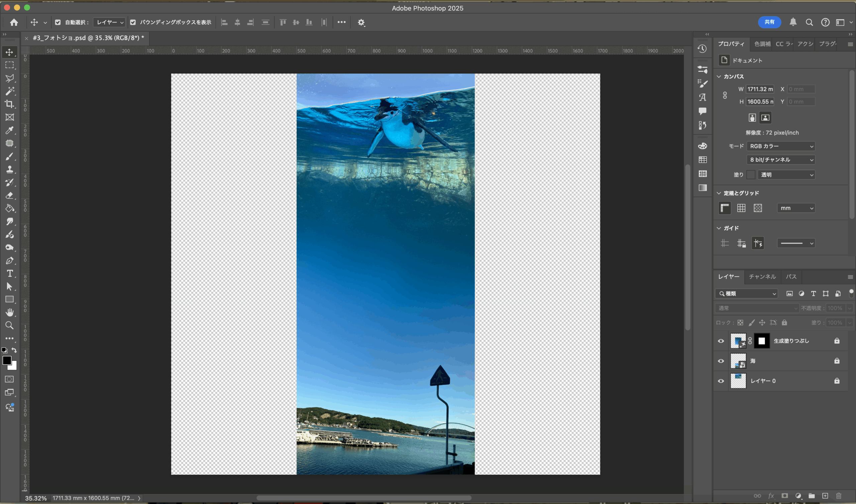This screenshot has height=504, width=856.
Task: Uncheck the 自動選択 checkbox
Action: pyautogui.click(x=58, y=22)
